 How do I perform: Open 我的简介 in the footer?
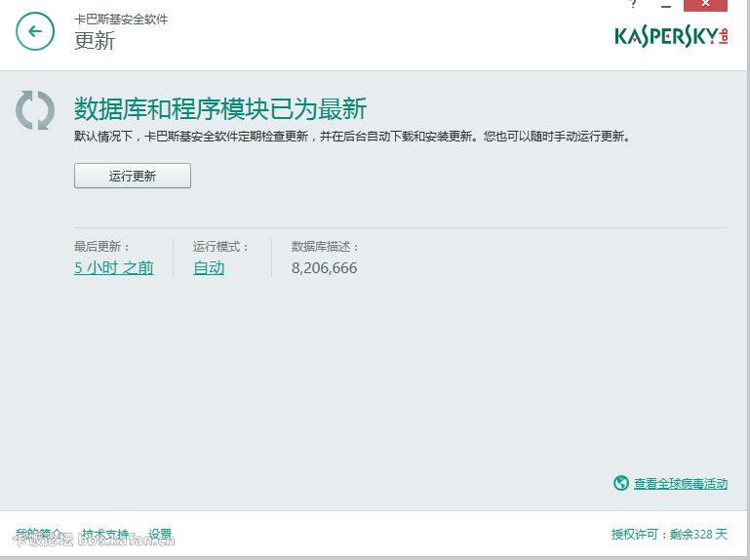point(39,534)
